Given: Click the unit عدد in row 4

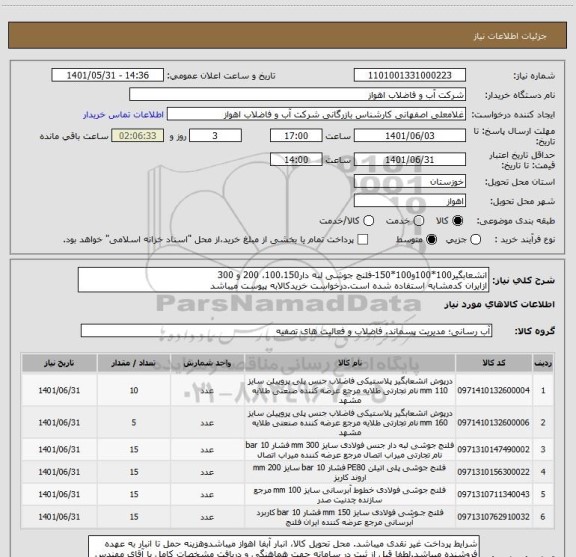Looking at the screenshot, I should tap(207, 472).
